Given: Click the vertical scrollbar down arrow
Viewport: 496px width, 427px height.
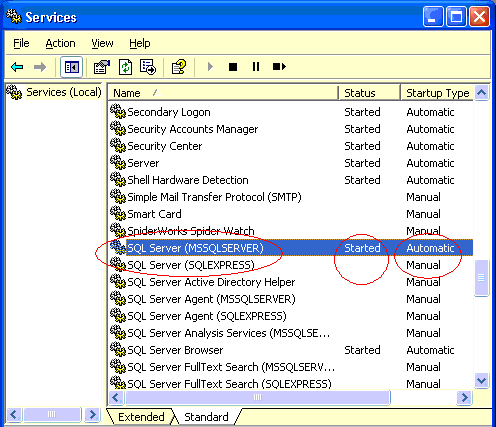Looking at the screenshot, I should tap(482, 380).
